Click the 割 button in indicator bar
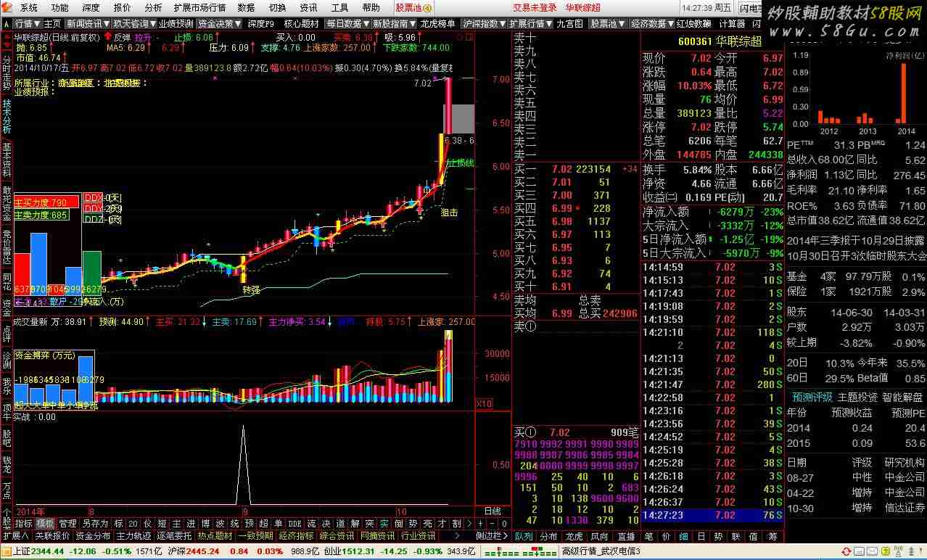The image size is (927, 560). coord(456,523)
